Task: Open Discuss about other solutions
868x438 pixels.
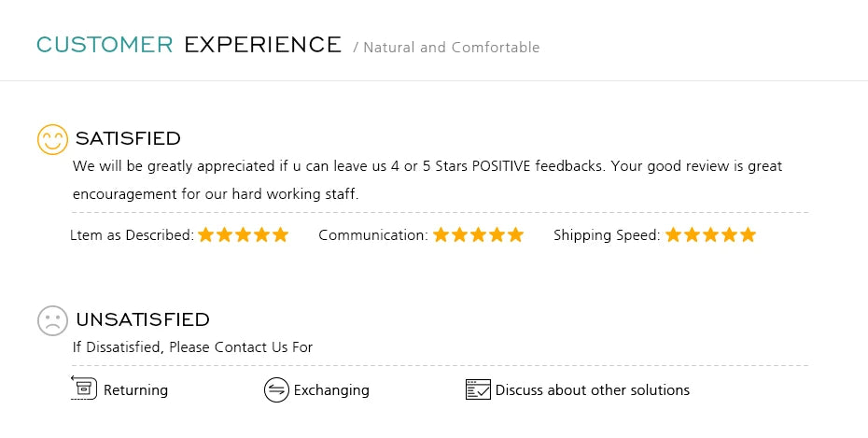Action: [593, 389]
